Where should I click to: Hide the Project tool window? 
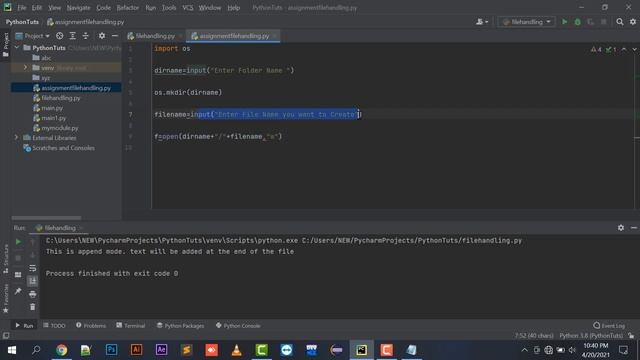click(x=115, y=36)
